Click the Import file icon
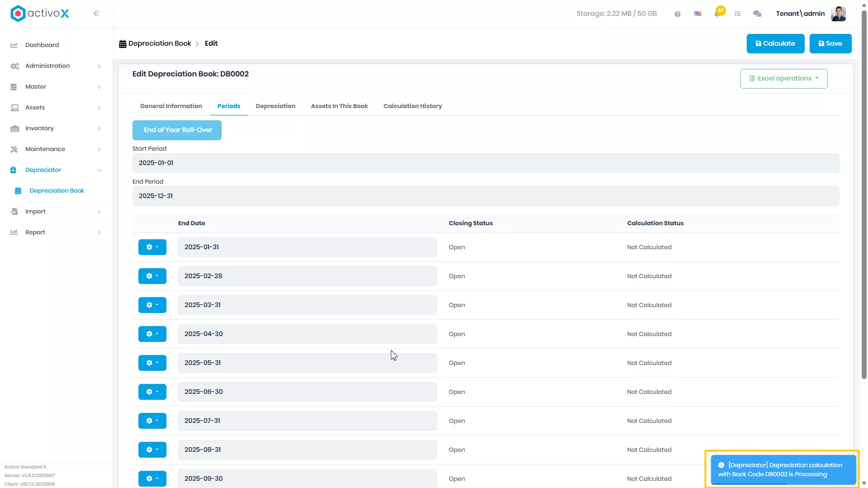 pos(14,212)
